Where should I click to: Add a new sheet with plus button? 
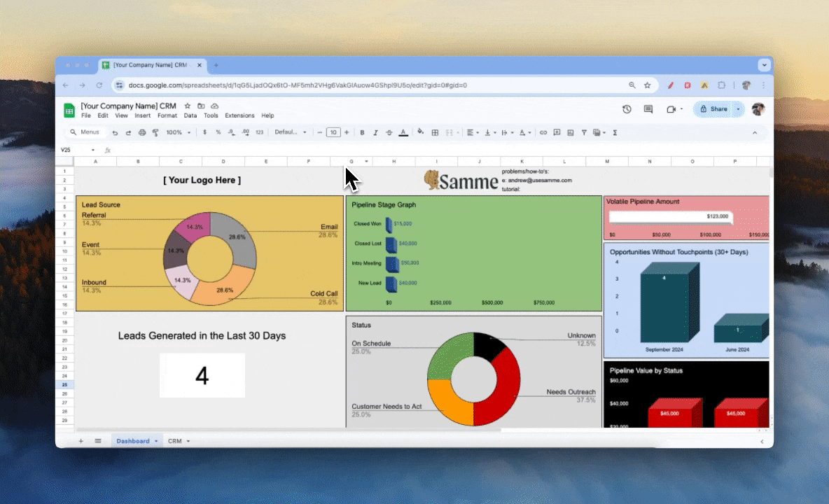81,441
